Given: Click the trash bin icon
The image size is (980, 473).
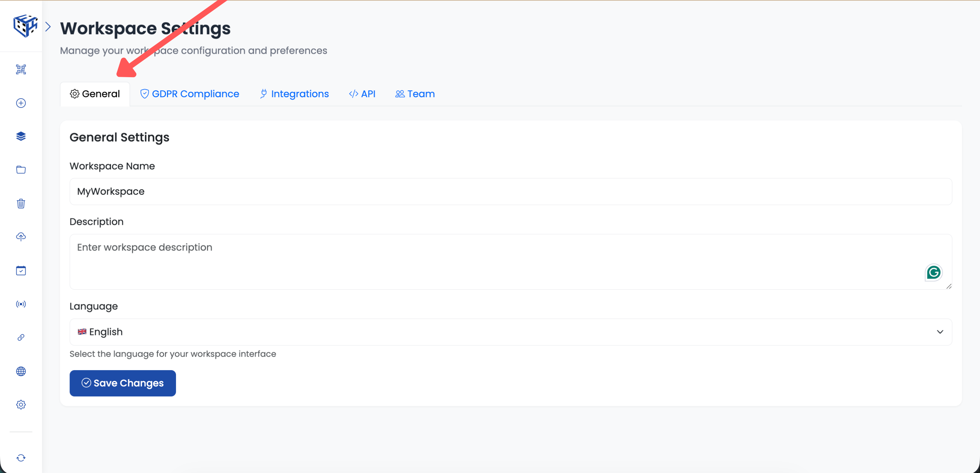Looking at the screenshot, I should 21,203.
